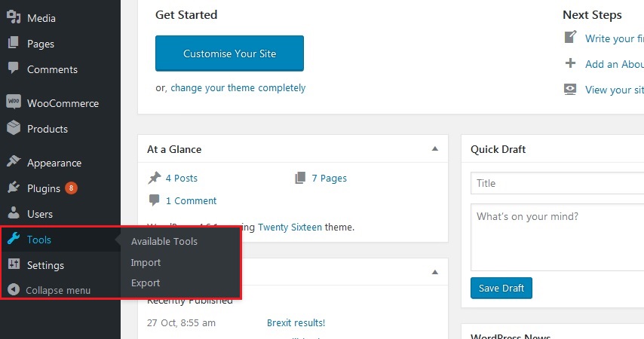Image resolution: width=644 pixels, height=339 pixels.
Task: Open the Settings sliders icon
Action: tap(14, 264)
